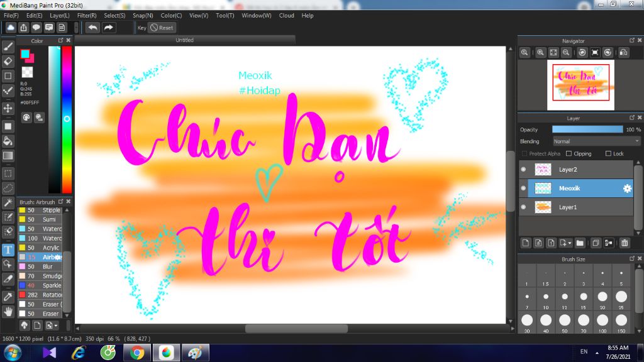Screen dimensions: 644x362
Task: Click the horizontal canvas scrollbar
Action: pyautogui.click(x=296, y=328)
